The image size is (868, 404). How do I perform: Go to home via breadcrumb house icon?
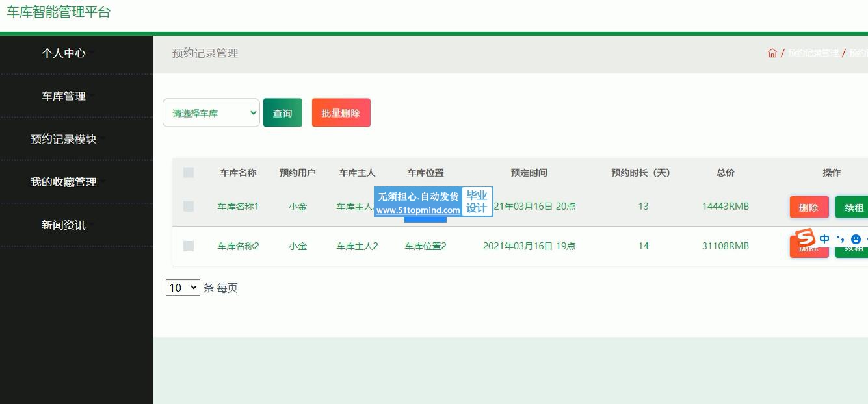pyautogui.click(x=772, y=53)
